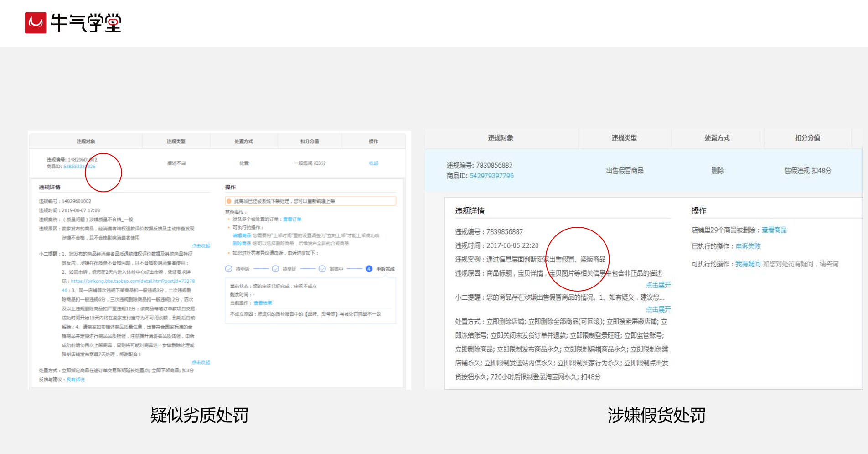The width and height of the screenshot is (868, 454).
Task: Click 处置方式 header in 涉嫌假货处罚 table
Action: 717,138
